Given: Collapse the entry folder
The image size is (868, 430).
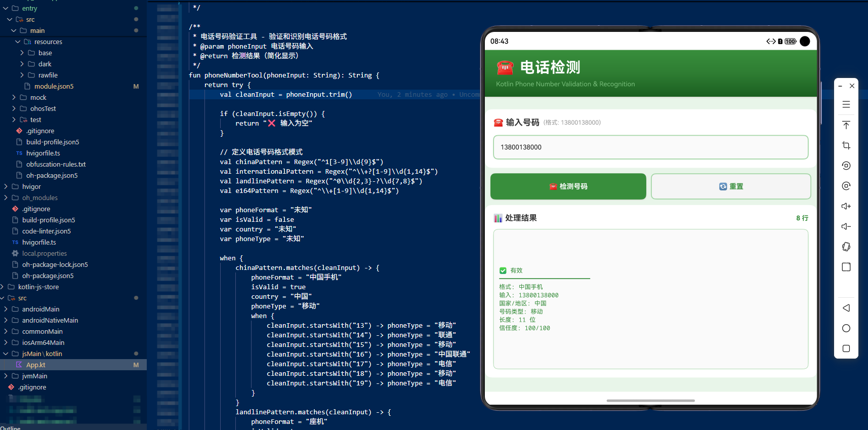Looking at the screenshot, I should pos(6,8).
